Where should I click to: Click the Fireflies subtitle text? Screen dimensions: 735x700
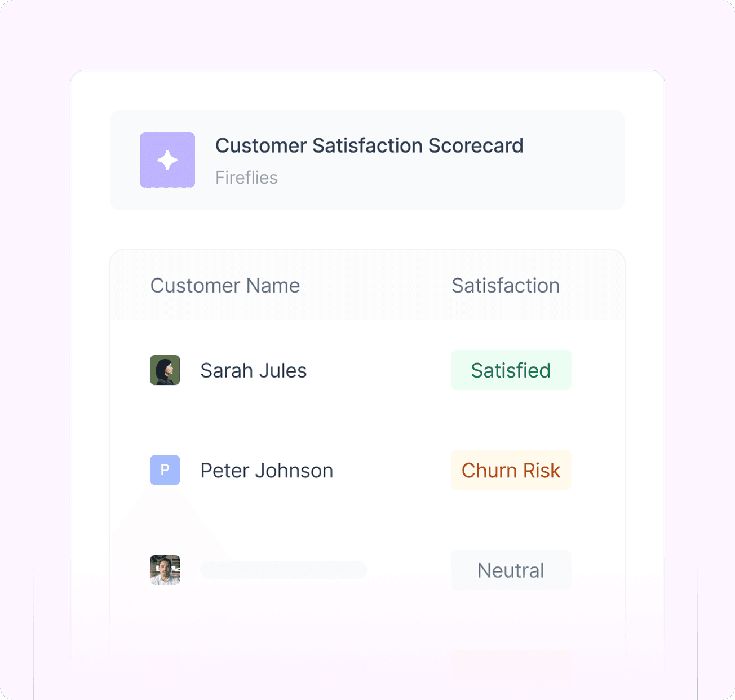coord(246,178)
